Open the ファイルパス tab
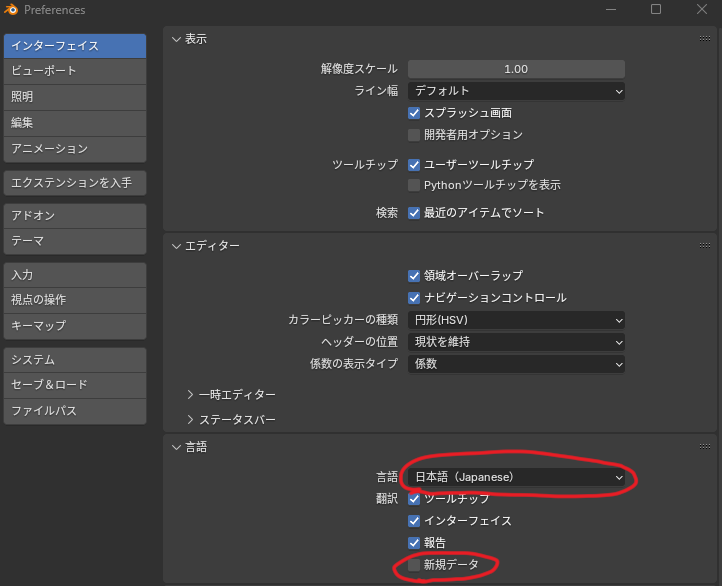 [75, 411]
